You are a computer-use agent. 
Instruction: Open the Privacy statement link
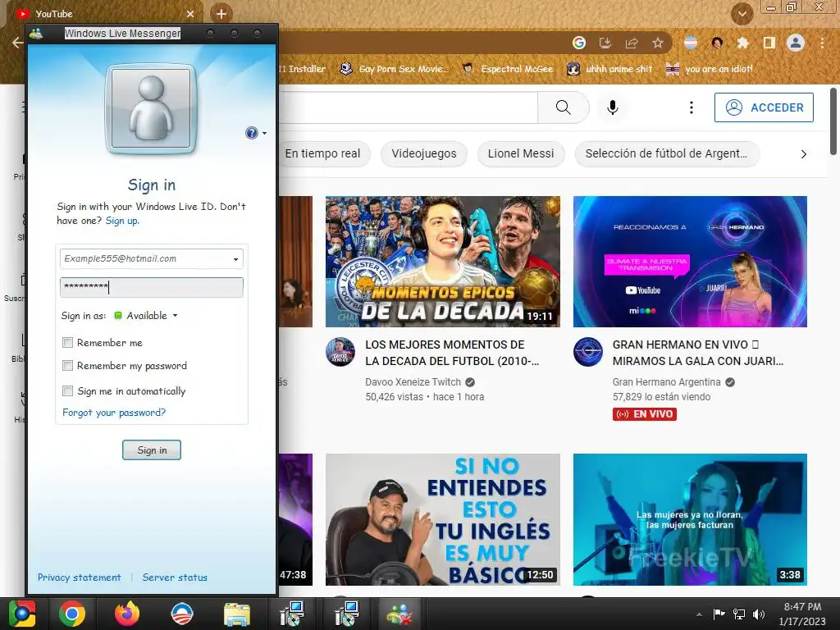(80, 577)
